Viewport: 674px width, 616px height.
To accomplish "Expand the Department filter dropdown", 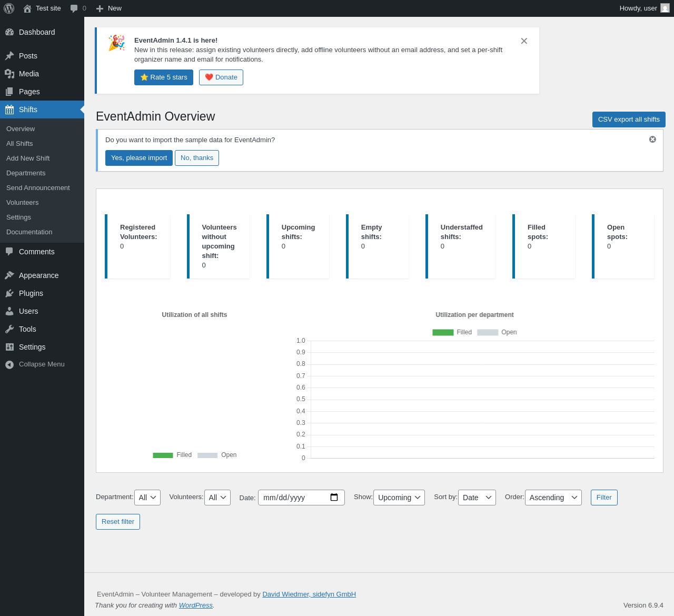I will (x=147, y=498).
